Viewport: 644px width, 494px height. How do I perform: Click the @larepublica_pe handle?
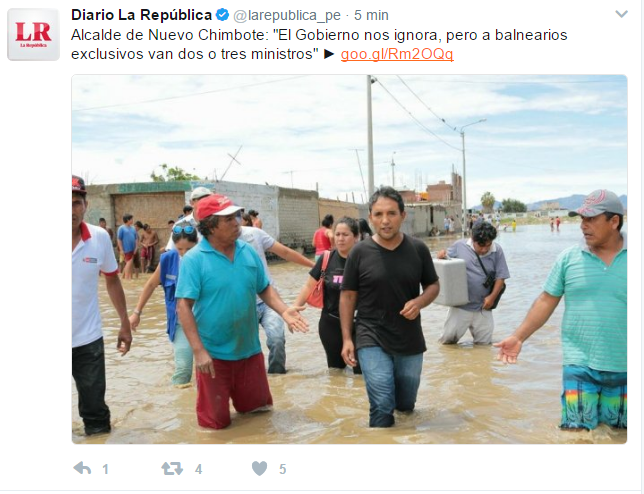click(x=287, y=15)
